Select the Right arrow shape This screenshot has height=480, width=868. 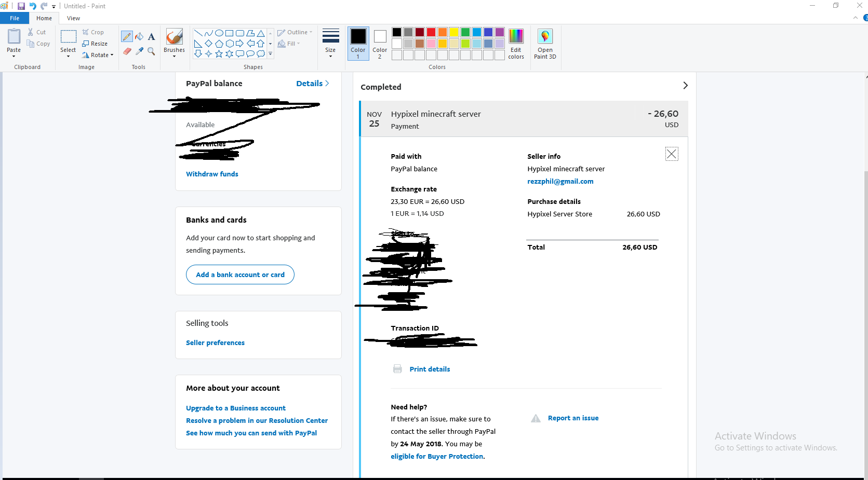[x=239, y=44]
